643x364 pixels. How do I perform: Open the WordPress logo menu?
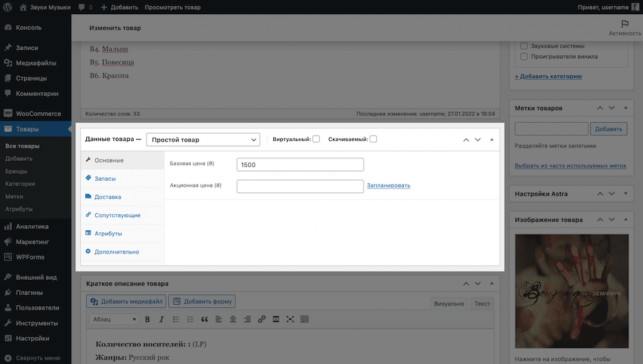(7, 7)
